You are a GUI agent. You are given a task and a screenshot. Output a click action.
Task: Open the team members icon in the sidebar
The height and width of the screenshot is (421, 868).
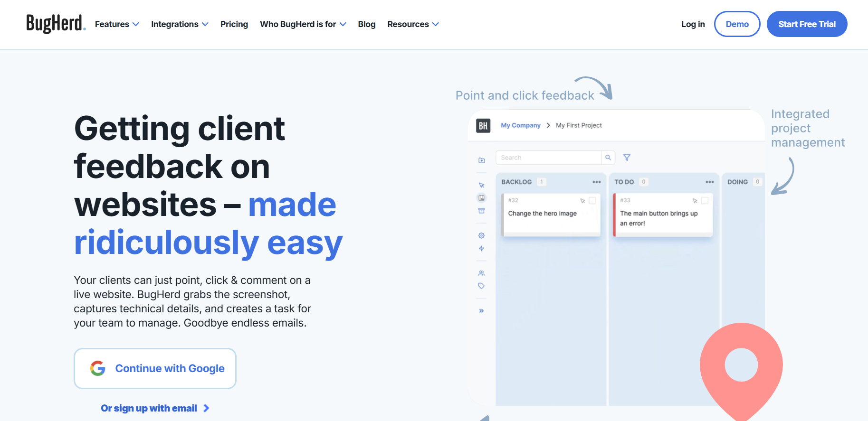(x=482, y=273)
